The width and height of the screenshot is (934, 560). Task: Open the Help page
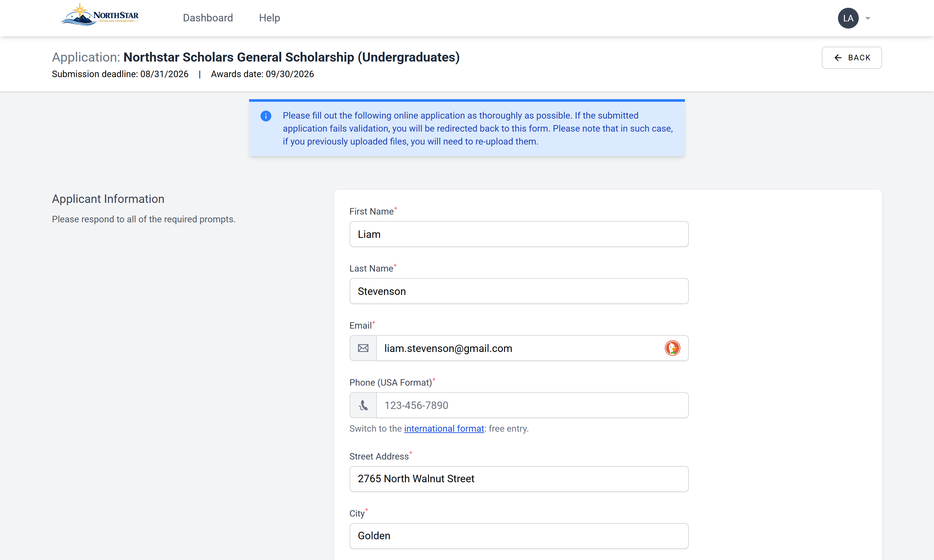269,18
